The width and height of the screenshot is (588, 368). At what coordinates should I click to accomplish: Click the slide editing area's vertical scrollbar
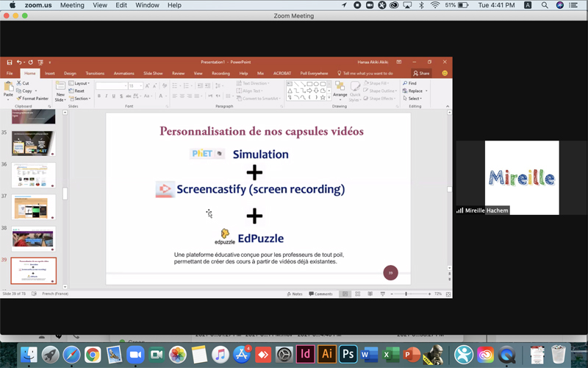tap(449, 190)
